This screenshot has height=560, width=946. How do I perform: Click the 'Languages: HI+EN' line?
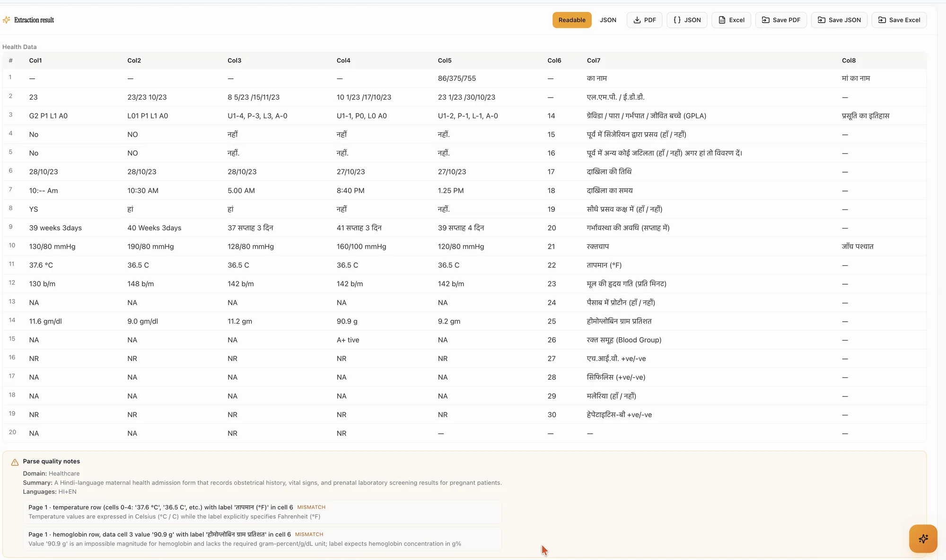point(50,492)
